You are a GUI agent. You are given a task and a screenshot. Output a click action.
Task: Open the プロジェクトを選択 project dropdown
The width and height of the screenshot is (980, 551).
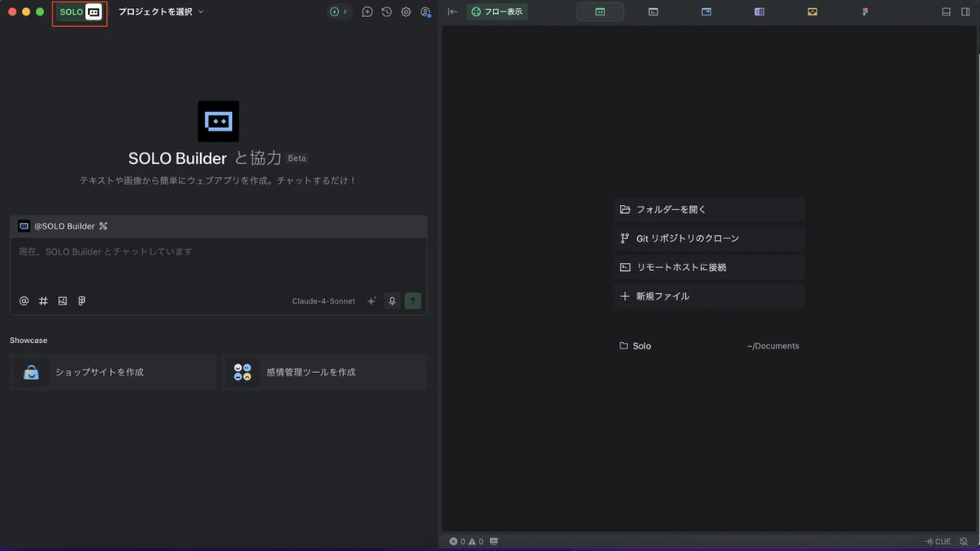point(161,12)
